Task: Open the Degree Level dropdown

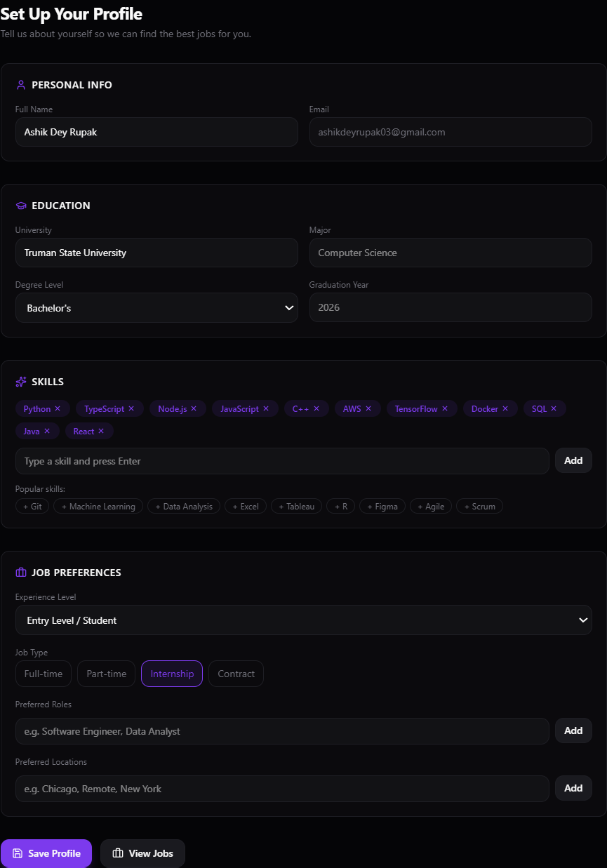Action: click(x=156, y=307)
